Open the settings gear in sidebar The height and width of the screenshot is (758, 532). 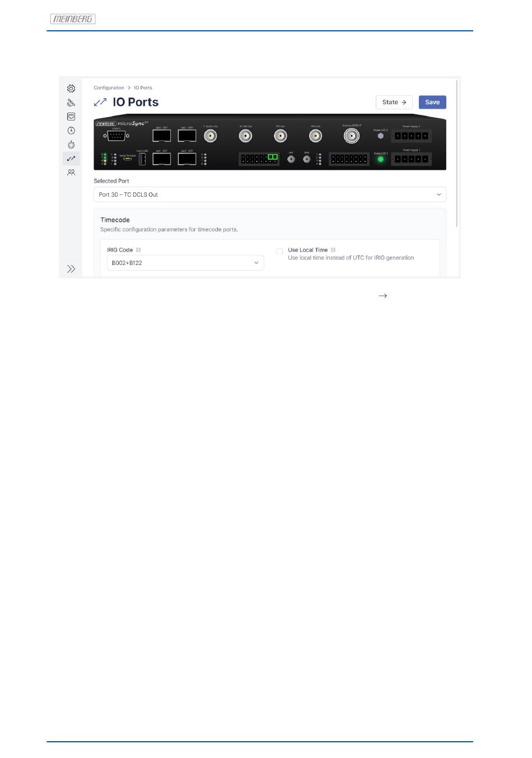pyautogui.click(x=71, y=89)
